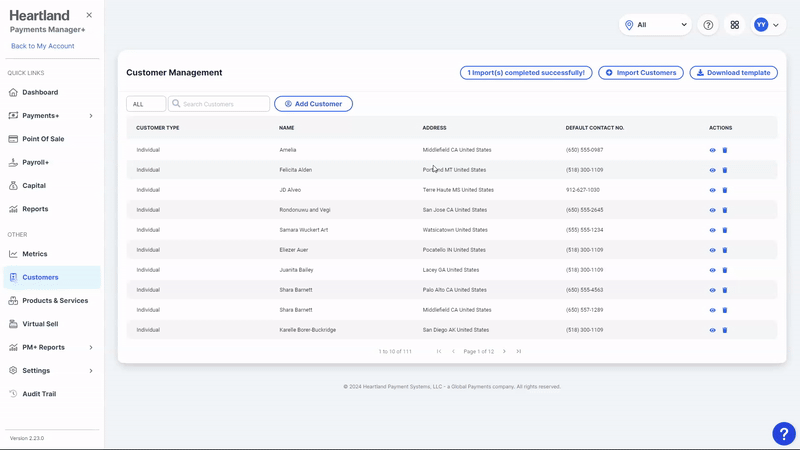View Juanita Bailey eye icon
This screenshot has width=800, height=450.
click(x=712, y=270)
